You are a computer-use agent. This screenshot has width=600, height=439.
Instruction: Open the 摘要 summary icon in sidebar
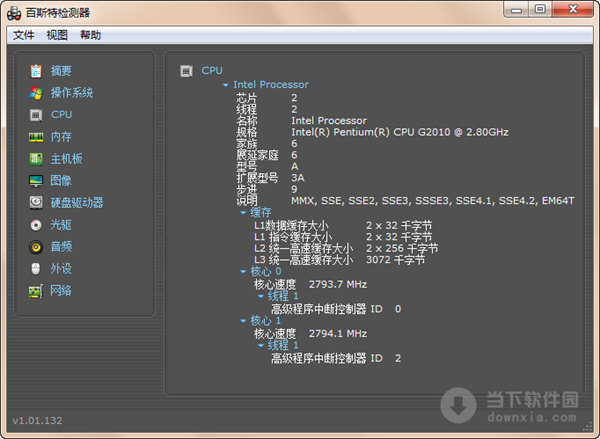click(x=36, y=71)
